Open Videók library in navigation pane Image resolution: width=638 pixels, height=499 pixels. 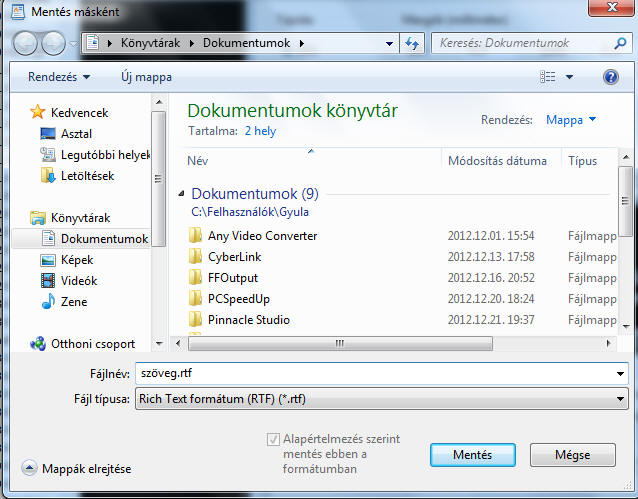coord(69,280)
